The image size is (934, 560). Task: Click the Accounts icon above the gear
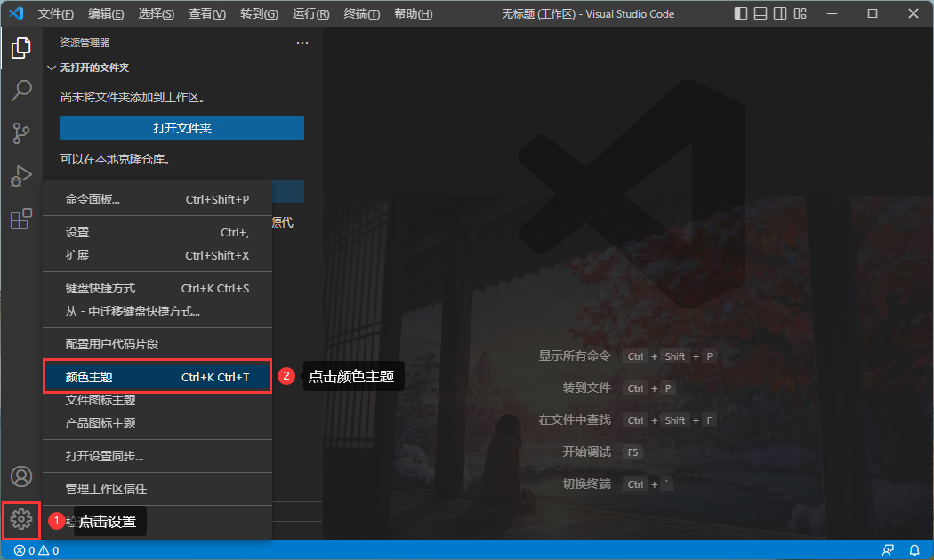tap(20, 476)
